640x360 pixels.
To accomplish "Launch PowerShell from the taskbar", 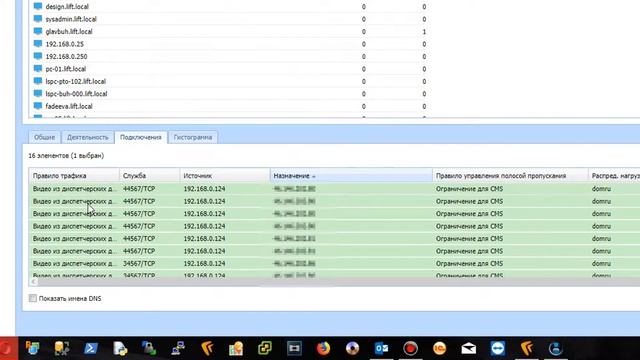I will 91,348.
